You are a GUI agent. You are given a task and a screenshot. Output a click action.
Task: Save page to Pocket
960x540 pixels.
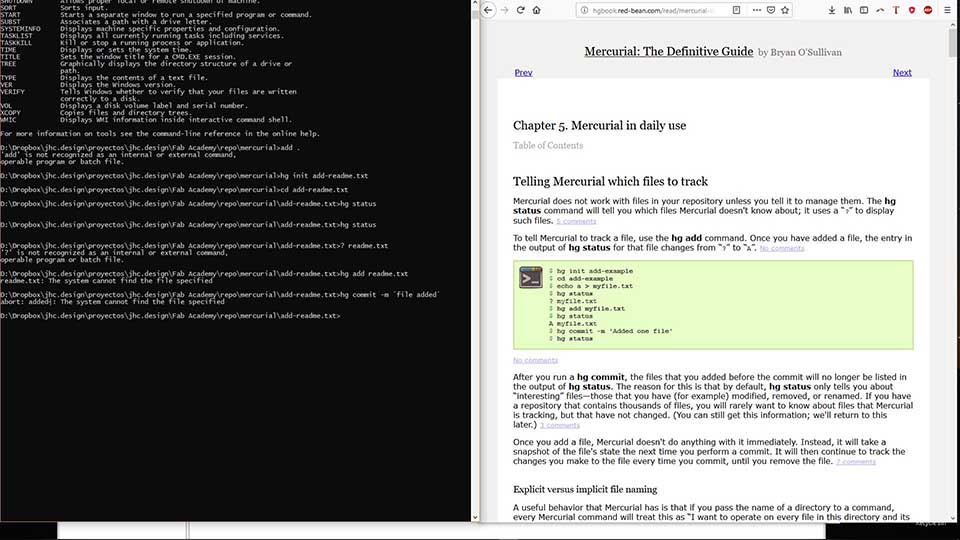[771, 10]
